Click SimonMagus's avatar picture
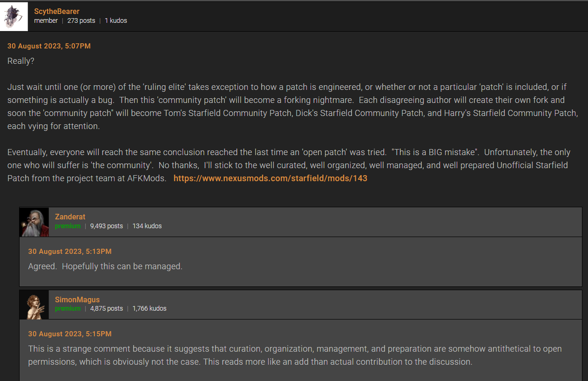Viewport: 588px width, 381px height. coord(34,305)
